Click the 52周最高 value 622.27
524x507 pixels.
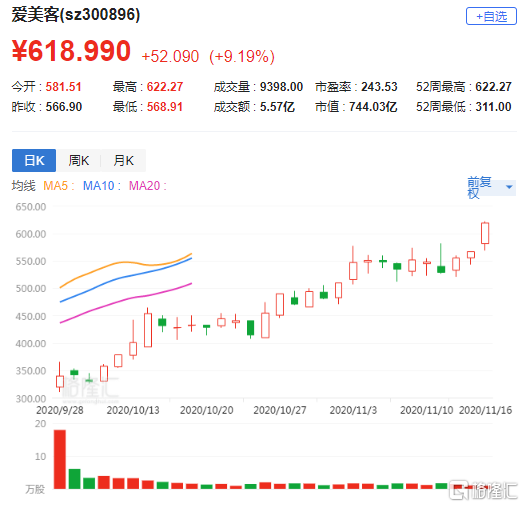coord(493,87)
